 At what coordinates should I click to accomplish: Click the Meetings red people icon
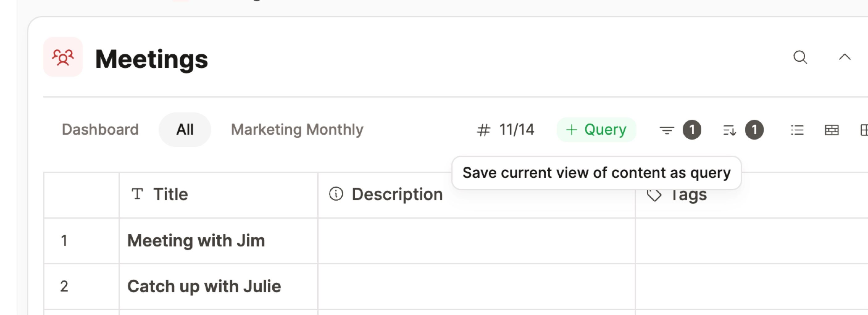coord(63,57)
